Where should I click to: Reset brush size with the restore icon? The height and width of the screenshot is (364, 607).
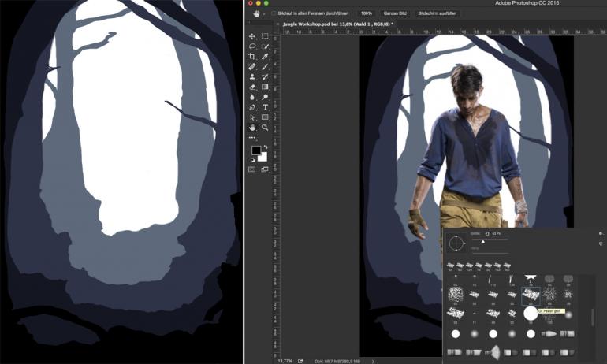[487, 234]
